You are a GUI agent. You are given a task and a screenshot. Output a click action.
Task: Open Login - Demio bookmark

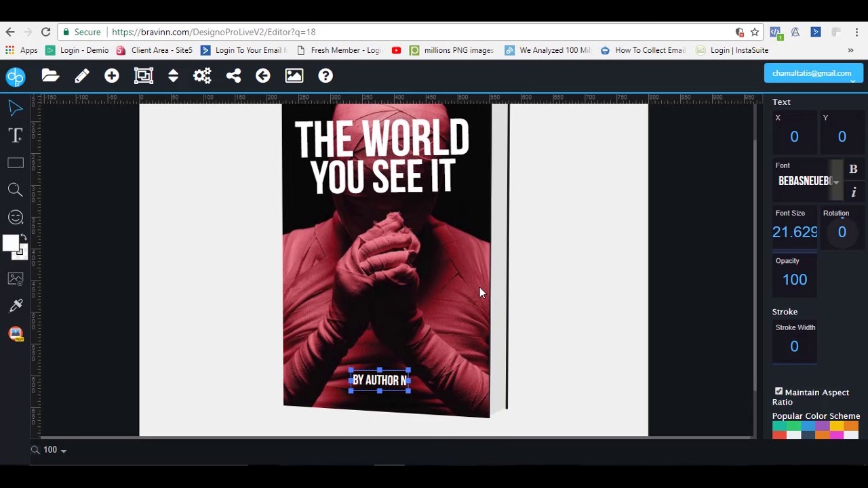click(77, 50)
